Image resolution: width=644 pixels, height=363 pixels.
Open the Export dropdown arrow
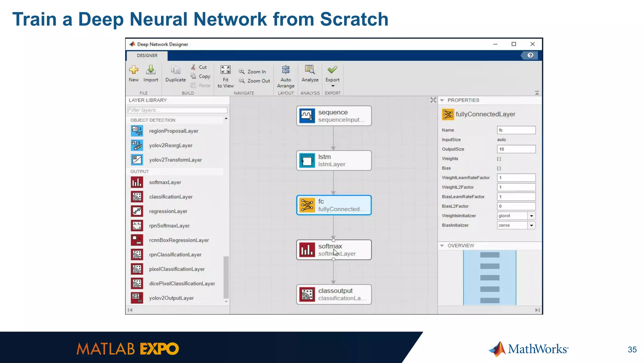tap(333, 86)
